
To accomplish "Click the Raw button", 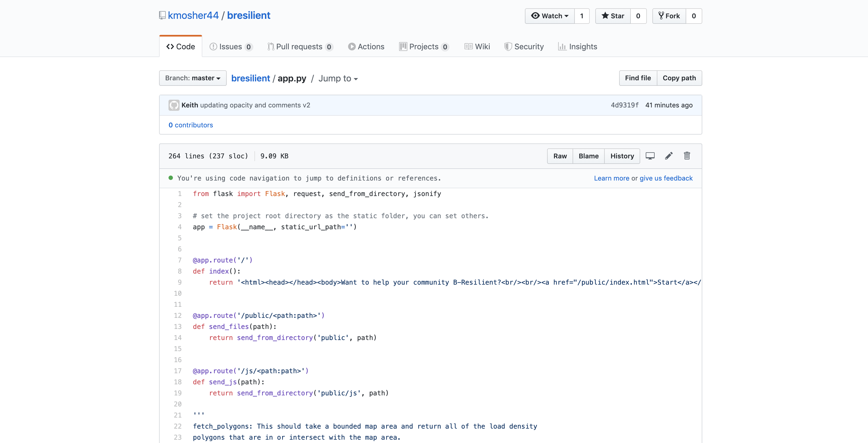I will 560,156.
